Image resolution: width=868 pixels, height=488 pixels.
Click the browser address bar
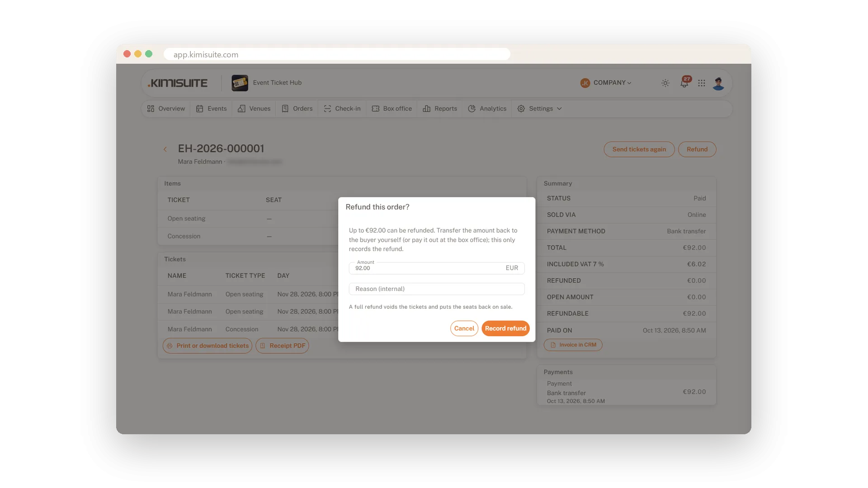(337, 54)
